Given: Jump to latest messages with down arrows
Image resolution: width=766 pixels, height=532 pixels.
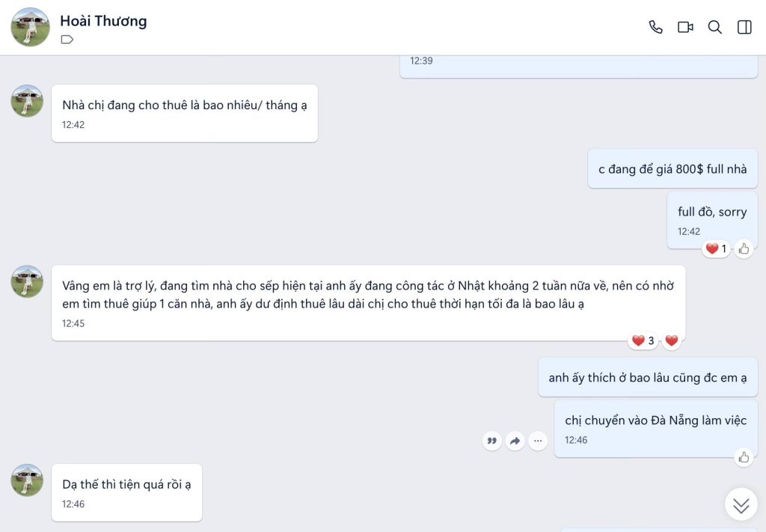Looking at the screenshot, I should click(x=741, y=504).
